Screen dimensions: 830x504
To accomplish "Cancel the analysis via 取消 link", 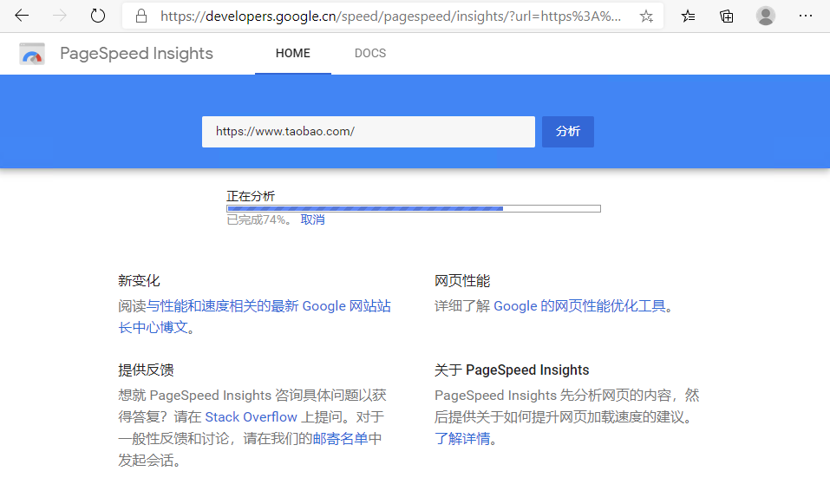I will pos(314,219).
